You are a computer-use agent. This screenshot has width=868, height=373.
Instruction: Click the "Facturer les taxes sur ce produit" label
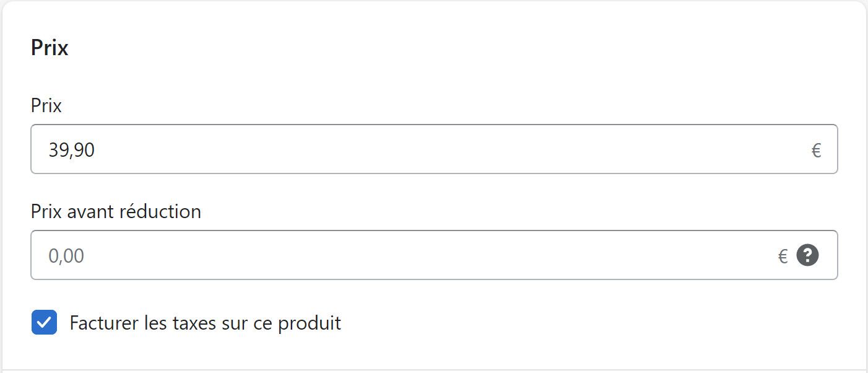205,323
